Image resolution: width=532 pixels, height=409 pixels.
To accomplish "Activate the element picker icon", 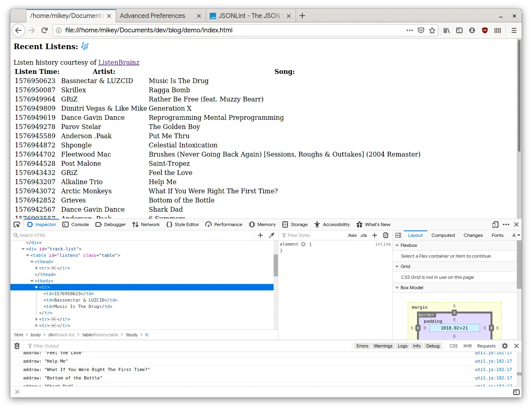I will (x=17, y=224).
